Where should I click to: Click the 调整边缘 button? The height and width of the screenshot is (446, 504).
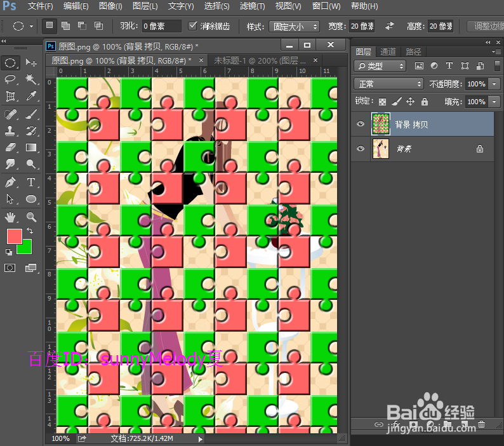point(487,26)
